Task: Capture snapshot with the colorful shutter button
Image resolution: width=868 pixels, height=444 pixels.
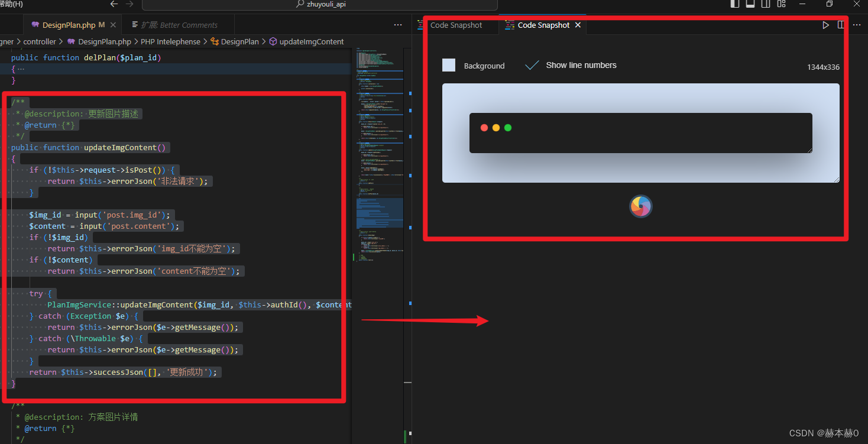Action: [641, 206]
